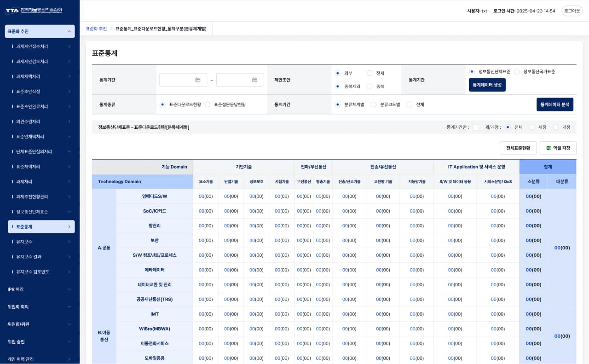The image size is (589, 364).
Task: Collapse the 표준화 추진 sidebar section
Action: (x=69, y=31)
